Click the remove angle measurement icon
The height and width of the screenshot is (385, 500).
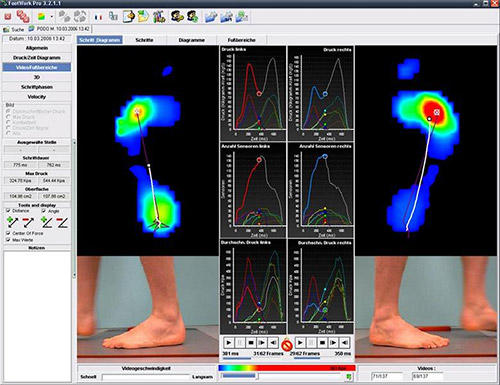(62, 222)
